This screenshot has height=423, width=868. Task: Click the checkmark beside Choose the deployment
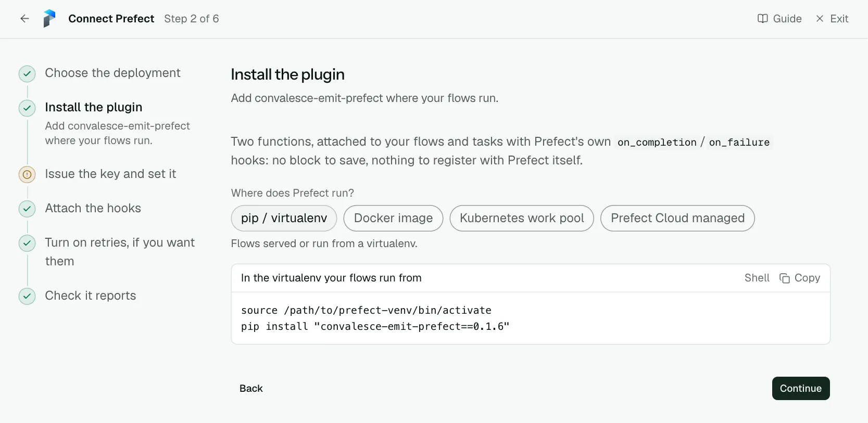click(27, 74)
